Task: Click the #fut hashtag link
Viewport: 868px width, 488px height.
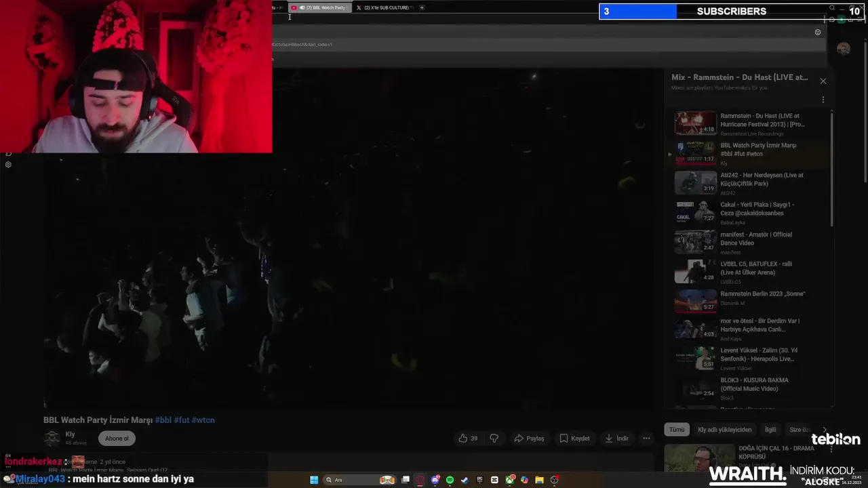Action: (x=182, y=420)
